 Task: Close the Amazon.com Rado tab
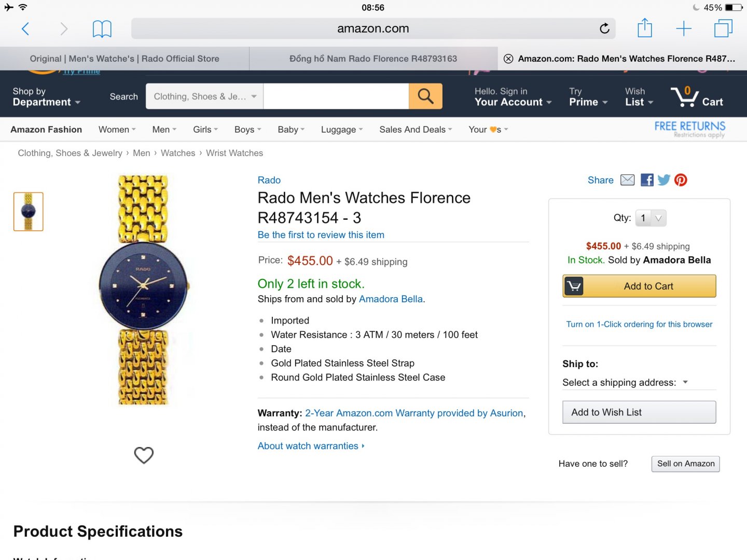(x=508, y=59)
